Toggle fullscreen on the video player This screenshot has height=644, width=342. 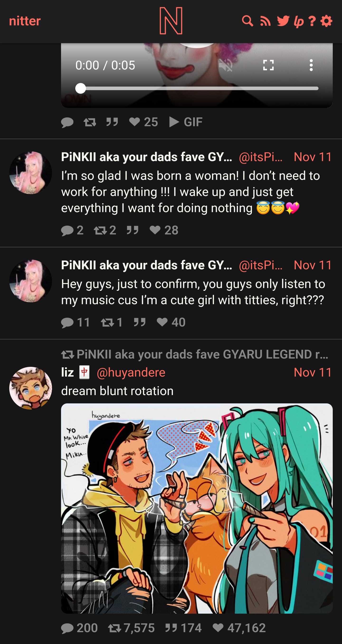click(268, 65)
